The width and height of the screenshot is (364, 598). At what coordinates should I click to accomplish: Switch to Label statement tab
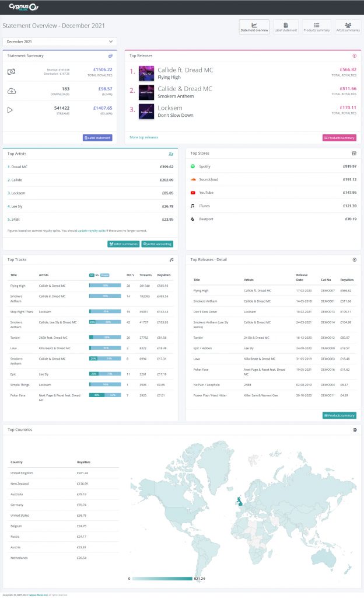click(286, 27)
